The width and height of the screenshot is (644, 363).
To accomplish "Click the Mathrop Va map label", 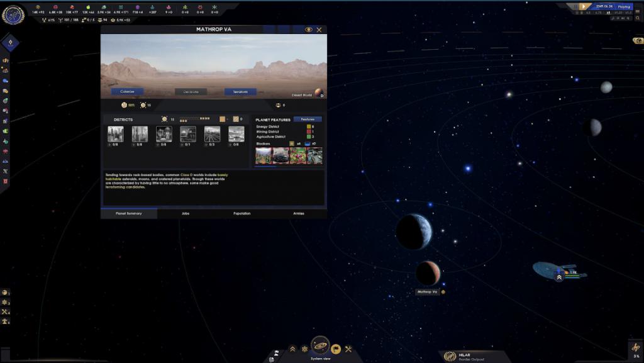I will pyautogui.click(x=427, y=292).
